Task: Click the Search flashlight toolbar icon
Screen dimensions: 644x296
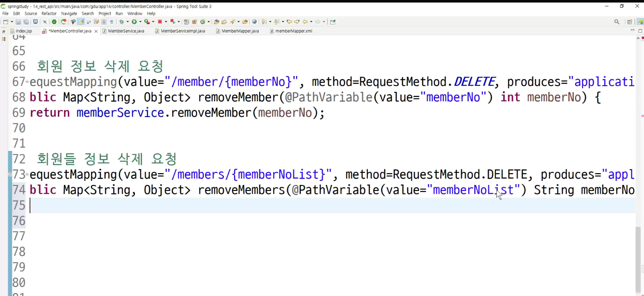Action: [232, 22]
